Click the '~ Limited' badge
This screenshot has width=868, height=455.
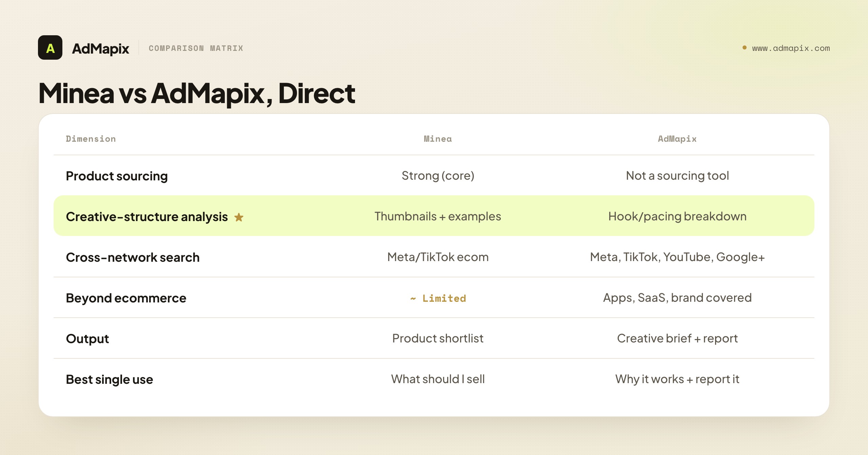(x=438, y=298)
